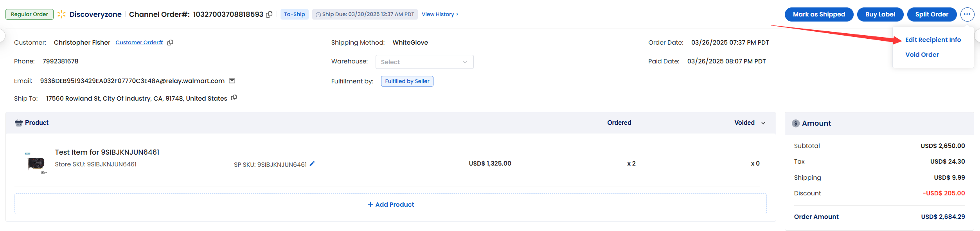
Task: Choose Void Order from menu
Action: click(x=922, y=55)
